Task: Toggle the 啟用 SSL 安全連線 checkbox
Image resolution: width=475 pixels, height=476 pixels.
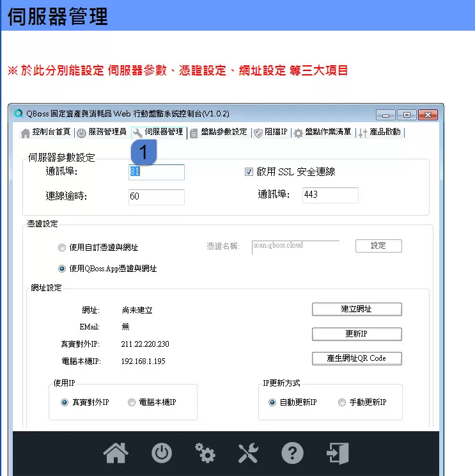Action: click(249, 171)
